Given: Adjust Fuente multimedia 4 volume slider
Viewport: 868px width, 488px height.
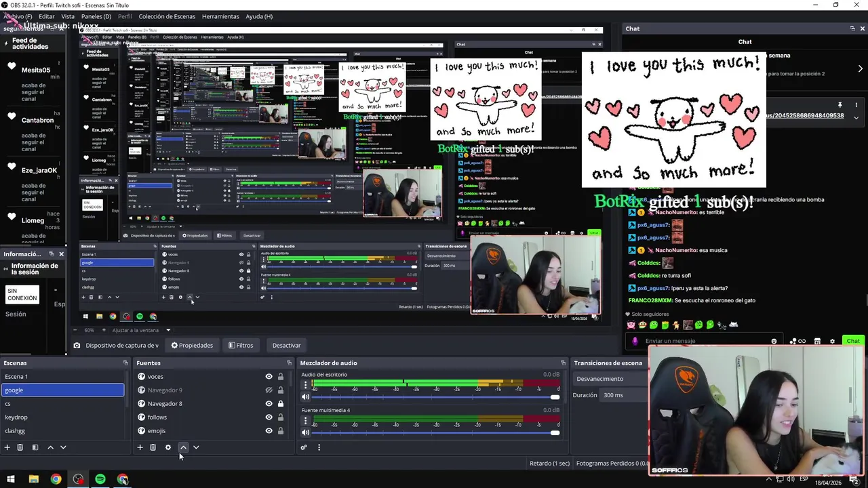Looking at the screenshot, I should coord(435,432).
